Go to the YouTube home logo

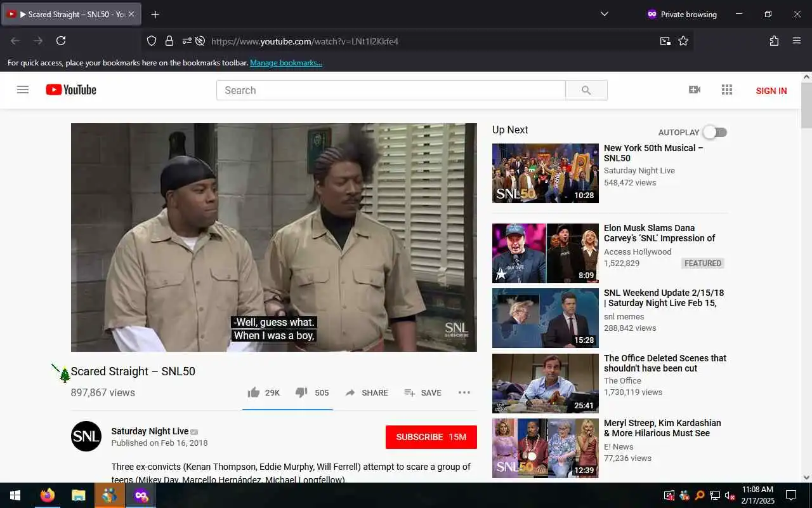[x=71, y=90]
